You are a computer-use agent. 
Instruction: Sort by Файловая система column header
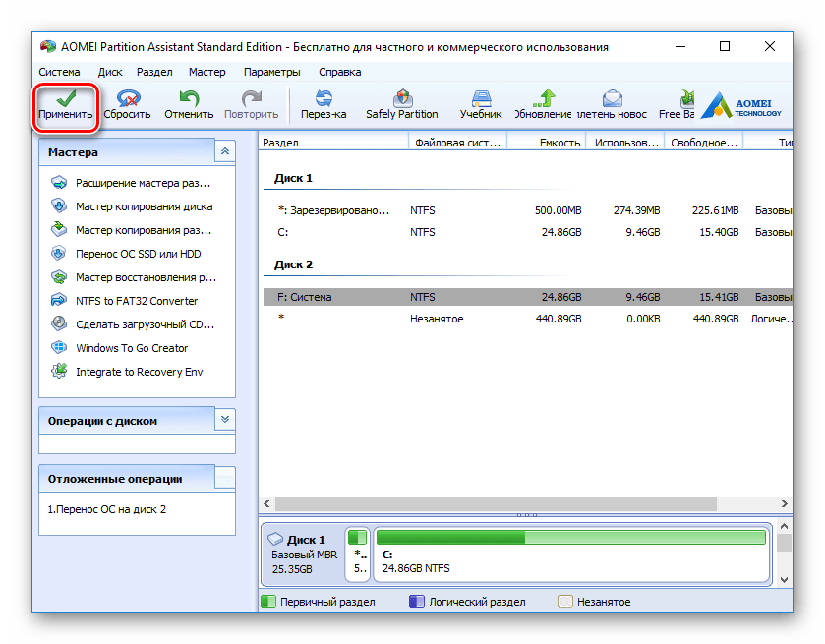tap(458, 142)
